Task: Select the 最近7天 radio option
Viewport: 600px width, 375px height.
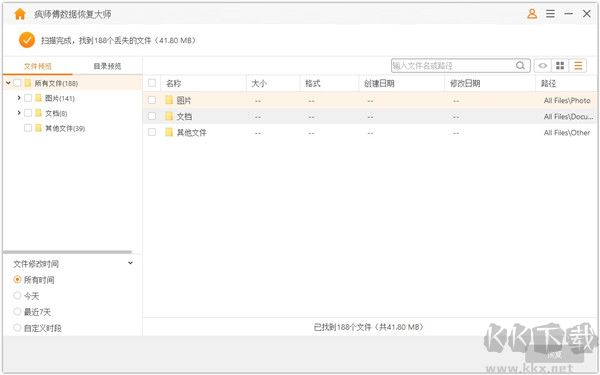Action: point(17,311)
